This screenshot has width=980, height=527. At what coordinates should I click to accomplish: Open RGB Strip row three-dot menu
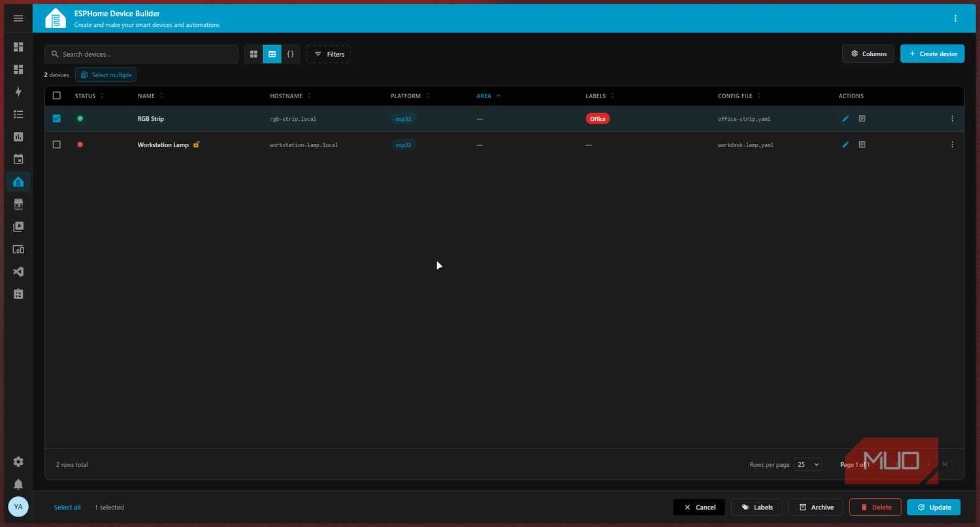952,118
